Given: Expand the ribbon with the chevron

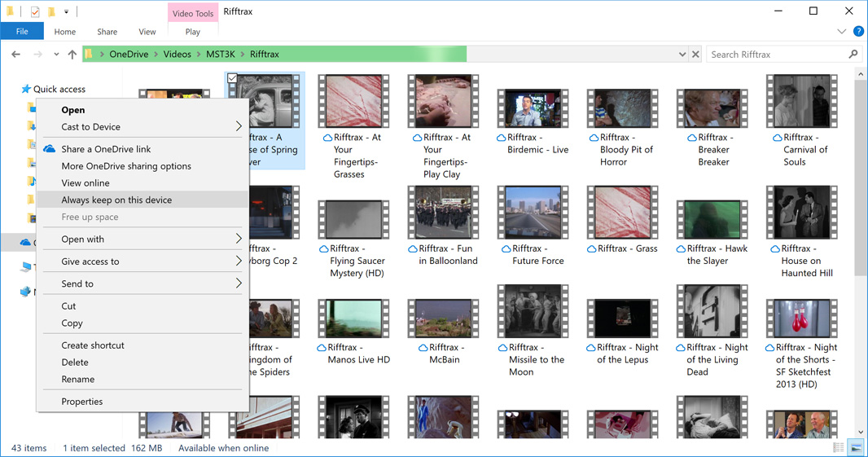Looking at the screenshot, I should [842, 32].
